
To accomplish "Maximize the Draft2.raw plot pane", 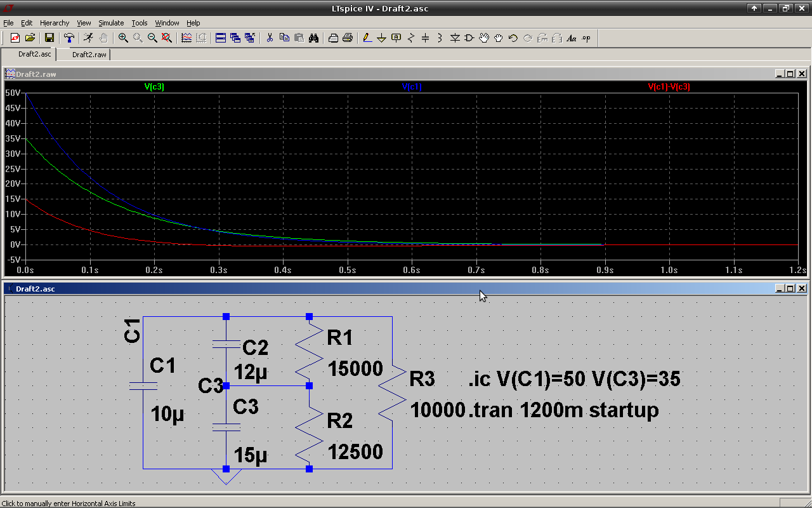I will (790, 74).
